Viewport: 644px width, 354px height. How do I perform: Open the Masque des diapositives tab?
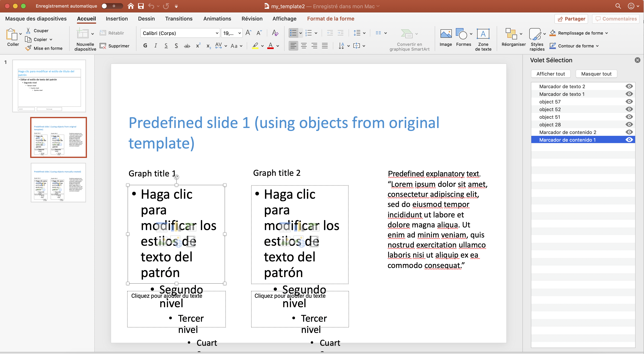[x=36, y=18]
